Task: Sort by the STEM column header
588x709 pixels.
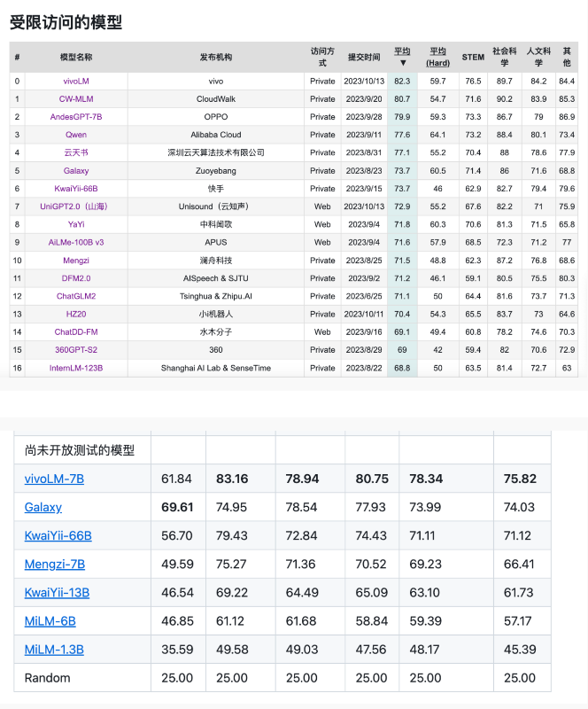Action: tap(473, 58)
